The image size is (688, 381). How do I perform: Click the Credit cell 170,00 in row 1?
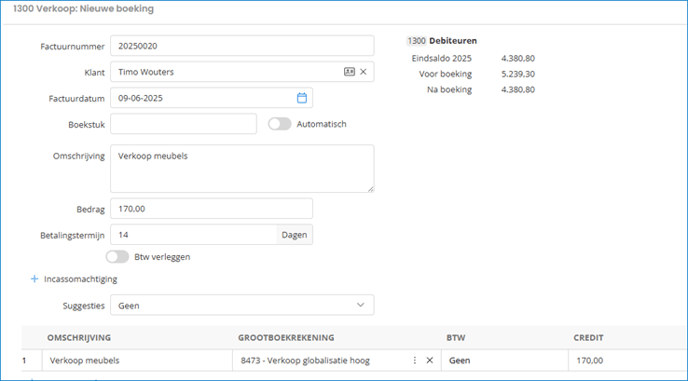(x=627, y=360)
